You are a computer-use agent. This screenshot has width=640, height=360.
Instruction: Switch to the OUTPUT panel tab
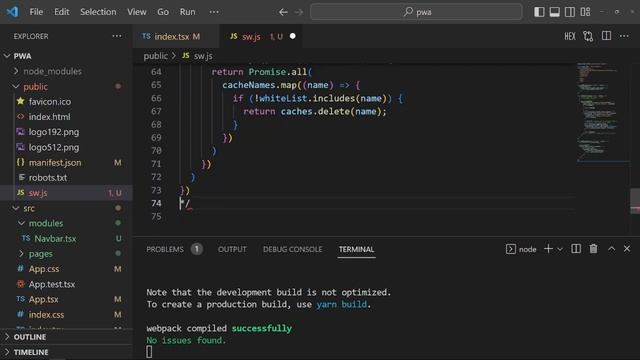(232, 249)
